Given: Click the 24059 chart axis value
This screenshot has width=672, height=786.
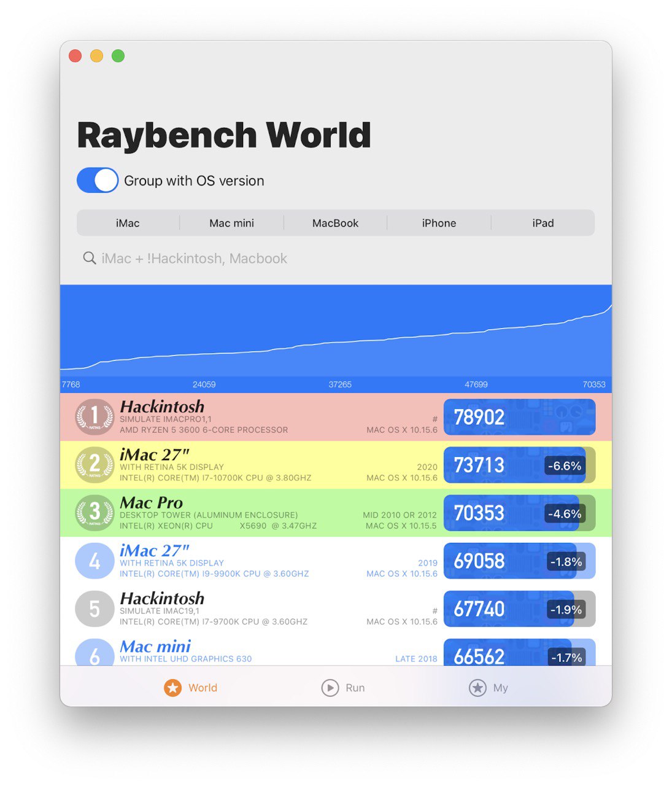Looking at the screenshot, I should (x=204, y=384).
